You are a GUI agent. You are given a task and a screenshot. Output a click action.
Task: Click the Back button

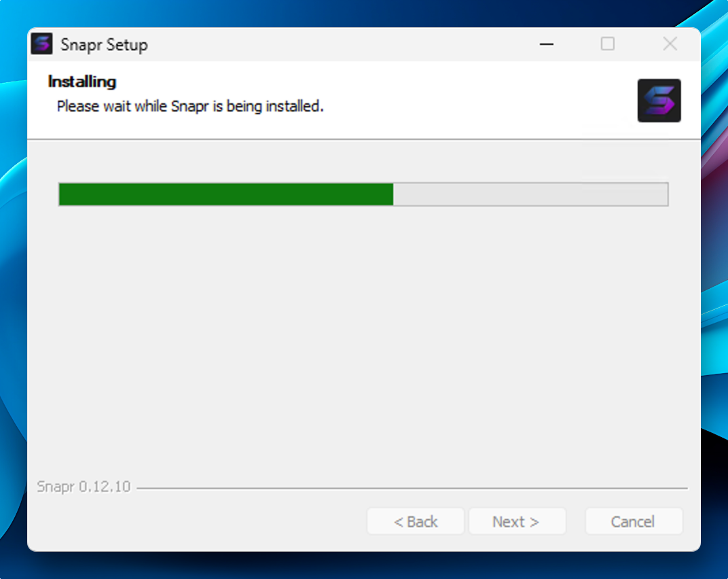[415, 521]
